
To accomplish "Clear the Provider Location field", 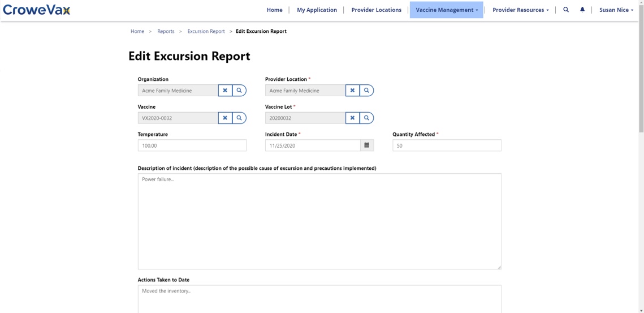I will tap(352, 91).
